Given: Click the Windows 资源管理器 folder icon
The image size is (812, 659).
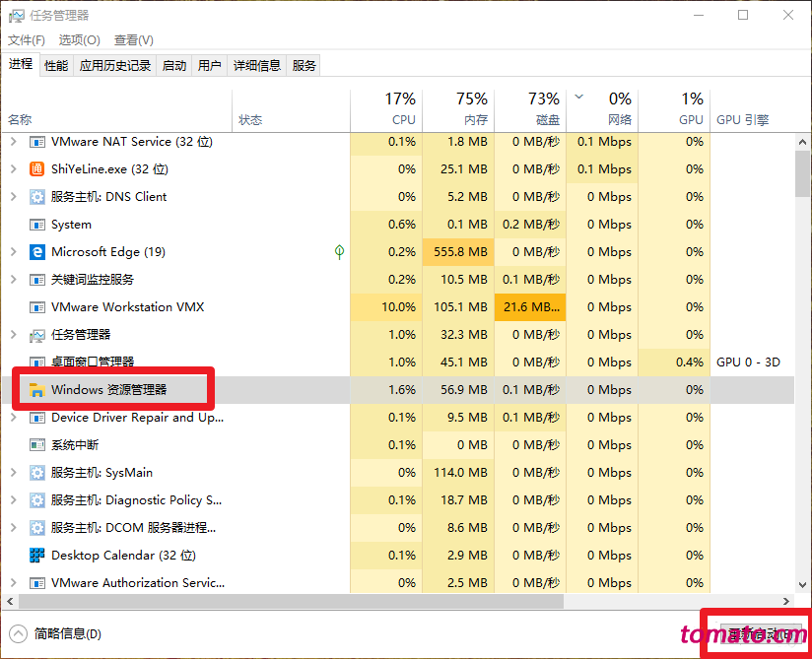Looking at the screenshot, I should (36, 390).
